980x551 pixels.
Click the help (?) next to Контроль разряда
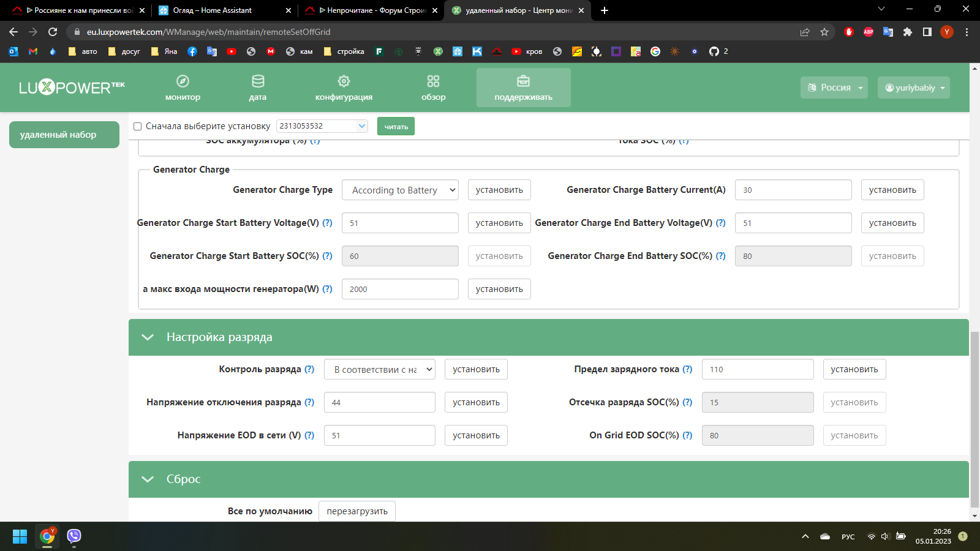(x=309, y=369)
